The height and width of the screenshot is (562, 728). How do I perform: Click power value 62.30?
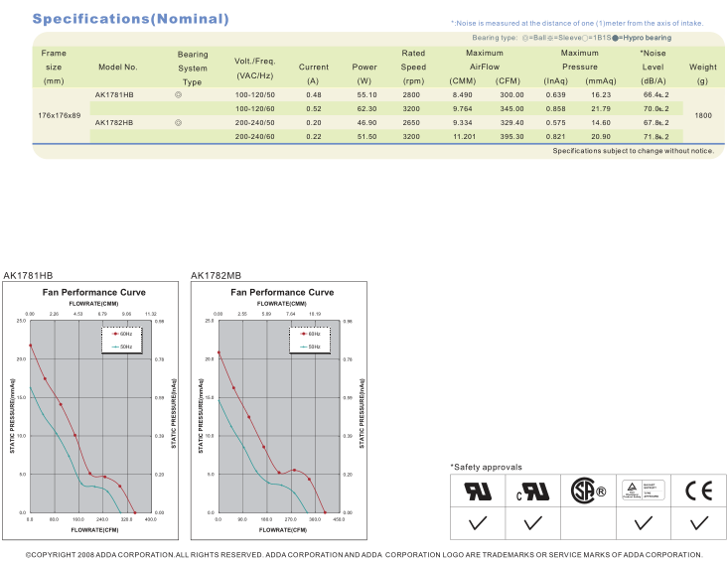(366, 108)
